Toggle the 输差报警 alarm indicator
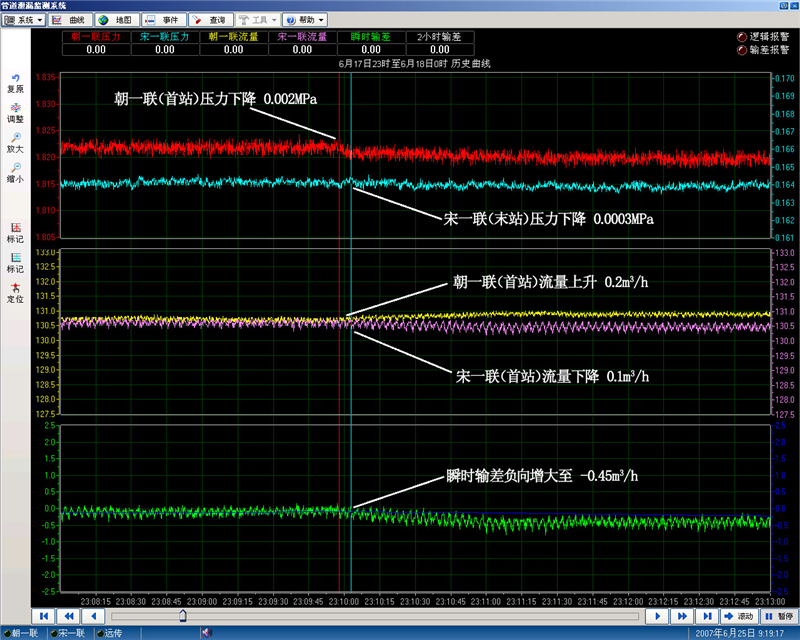This screenshot has height=640, width=800. 742,48
